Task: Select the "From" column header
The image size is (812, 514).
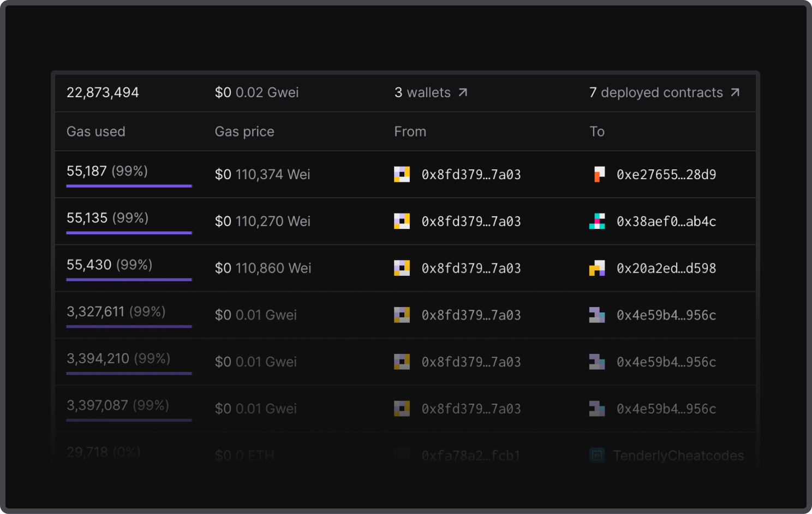Action: 410,132
